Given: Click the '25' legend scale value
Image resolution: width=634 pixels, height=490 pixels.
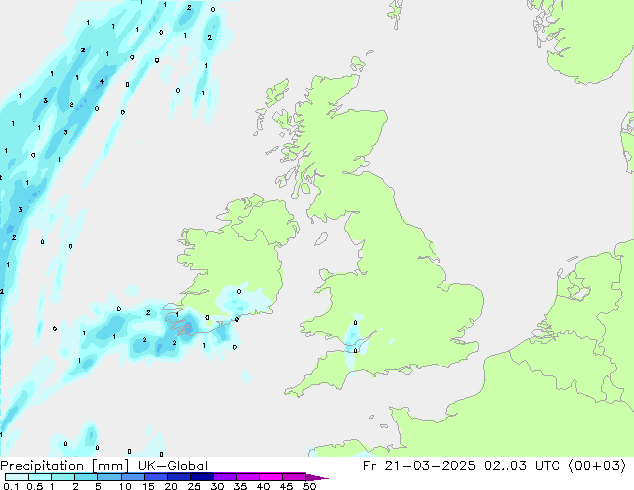Looking at the screenshot, I should coord(194,486).
